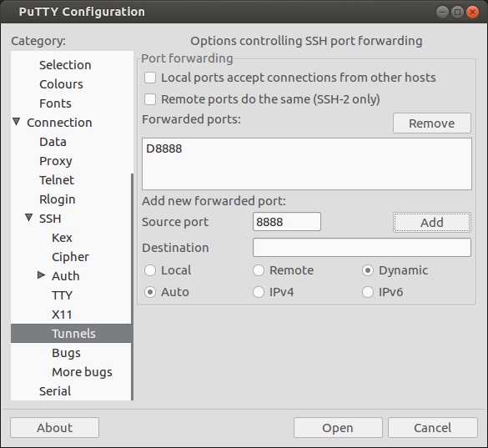Click the category tree vertical scrollbar
Screen dimensions: 488x448
tap(133, 286)
